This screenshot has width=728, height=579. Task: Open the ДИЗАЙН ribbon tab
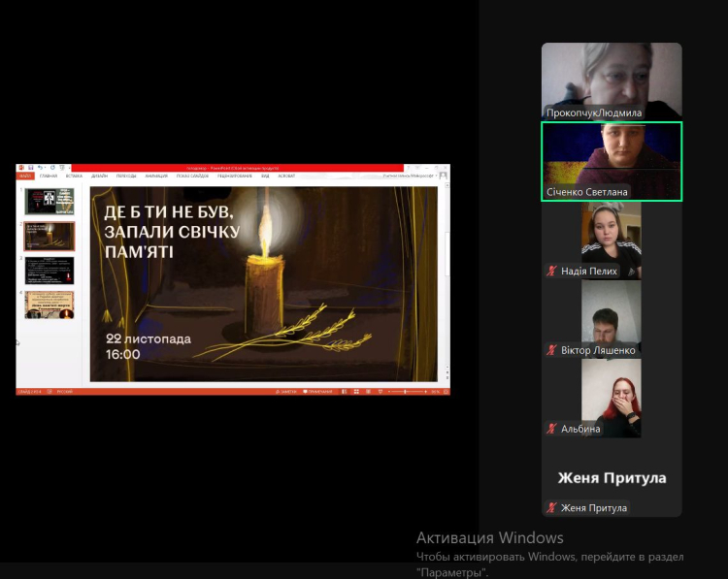(x=99, y=177)
